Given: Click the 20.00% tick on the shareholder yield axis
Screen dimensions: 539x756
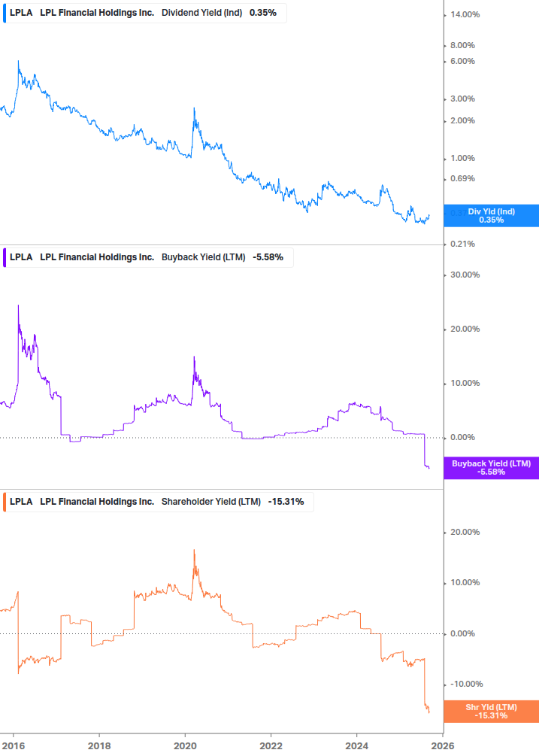Looking at the screenshot, I should pyautogui.click(x=465, y=533).
